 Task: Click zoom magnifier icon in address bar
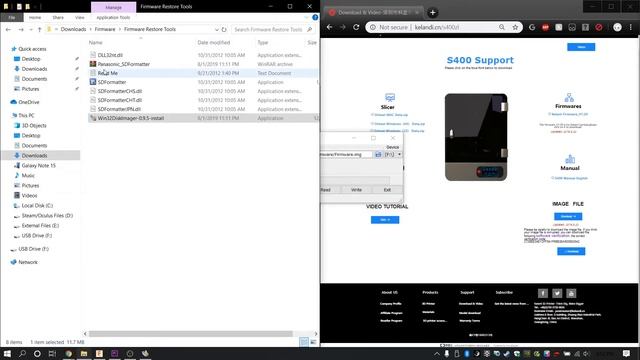click(502, 27)
